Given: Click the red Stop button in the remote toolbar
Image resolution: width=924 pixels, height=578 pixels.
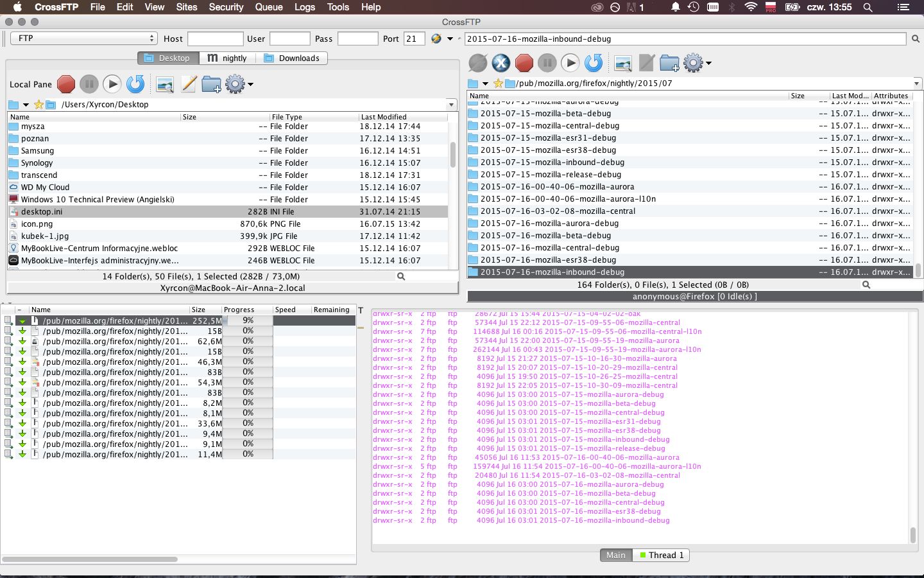Looking at the screenshot, I should 524,63.
